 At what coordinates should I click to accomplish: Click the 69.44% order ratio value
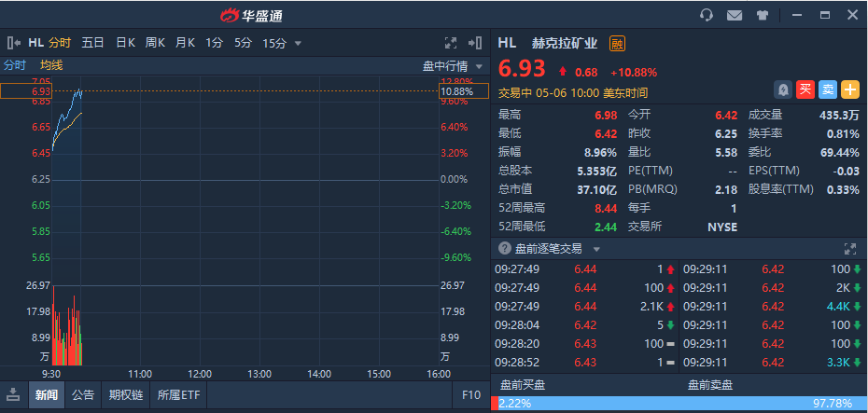point(840,152)
